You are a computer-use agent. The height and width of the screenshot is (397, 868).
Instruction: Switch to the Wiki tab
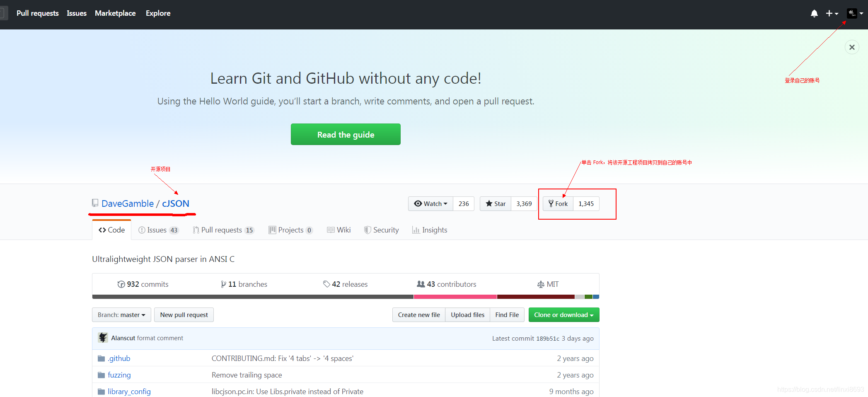[x=338, y=230]
